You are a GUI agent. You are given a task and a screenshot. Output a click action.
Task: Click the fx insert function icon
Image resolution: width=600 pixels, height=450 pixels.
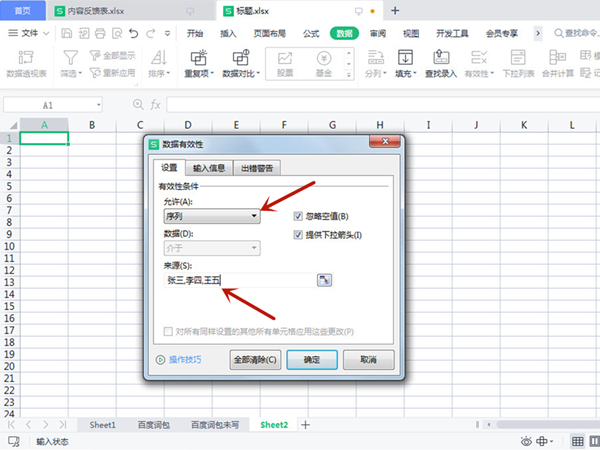[x=155, y=104]
